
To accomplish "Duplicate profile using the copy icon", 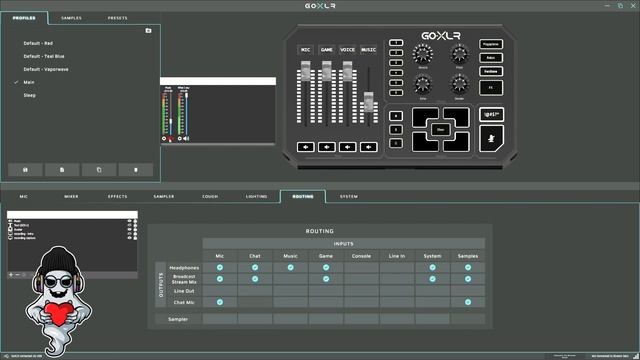I will point(99,170).
